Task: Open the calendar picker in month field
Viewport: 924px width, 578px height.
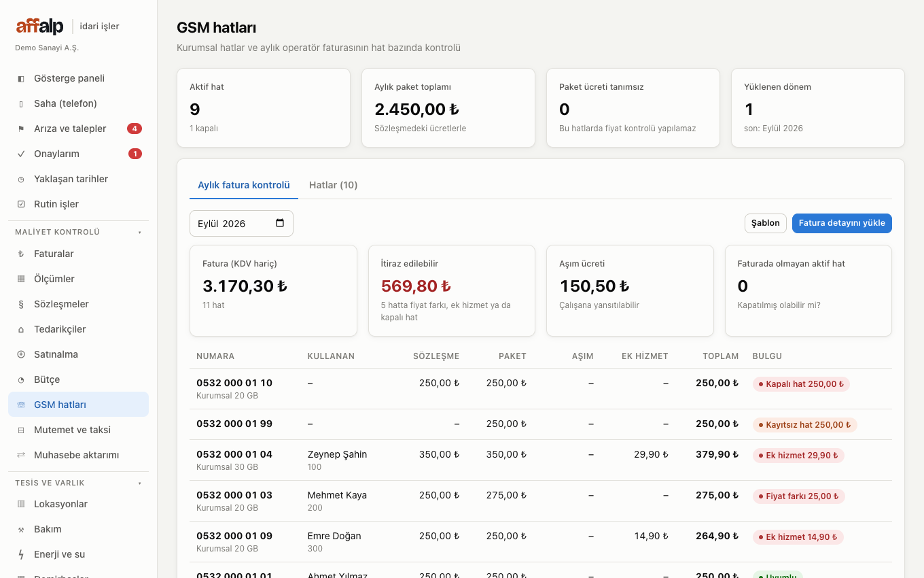Action: click(x=280, y=223)
